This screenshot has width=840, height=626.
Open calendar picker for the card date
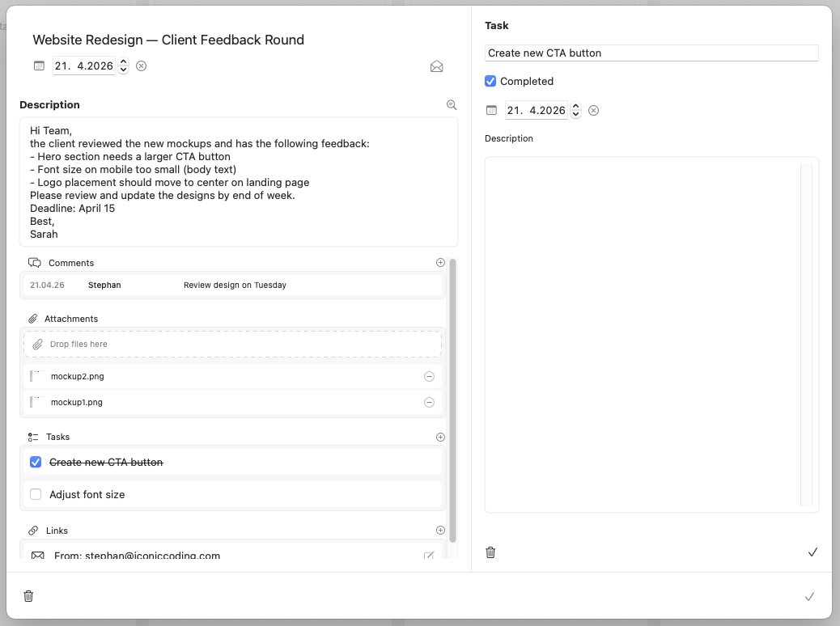(x=39, y=66)
